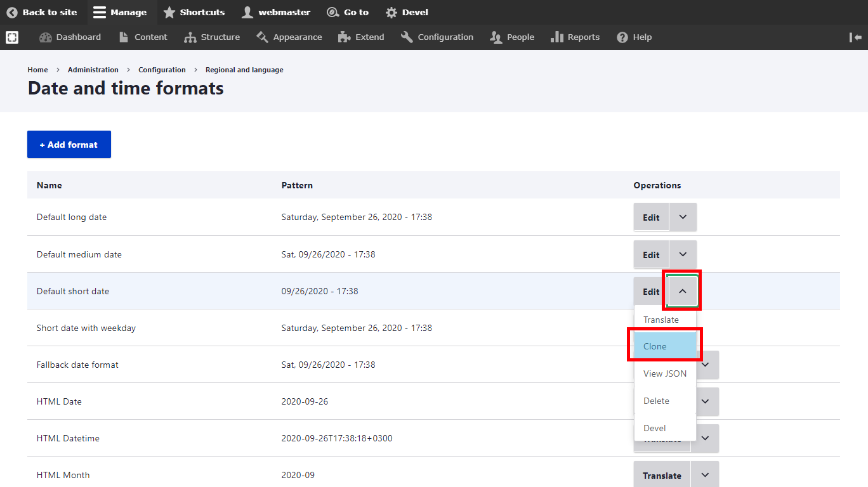This screenshot has height=487, width=868.
Task: Click the Back to site arrow icon
Action: click(12, 12)
